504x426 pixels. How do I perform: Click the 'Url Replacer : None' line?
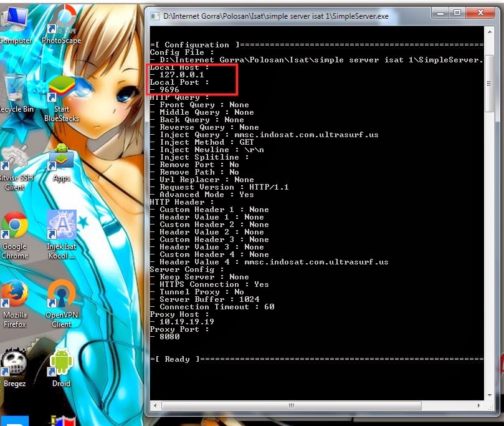[x=202, y=180]
